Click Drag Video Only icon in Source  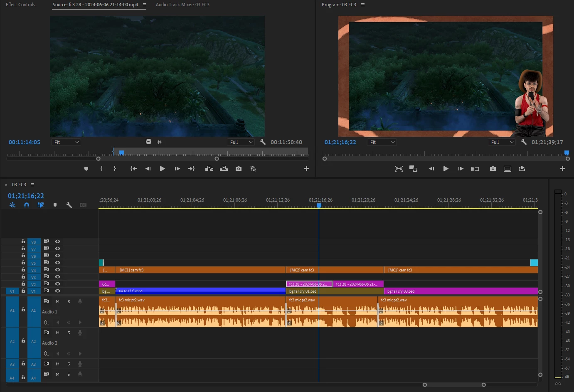pos(148,142)
